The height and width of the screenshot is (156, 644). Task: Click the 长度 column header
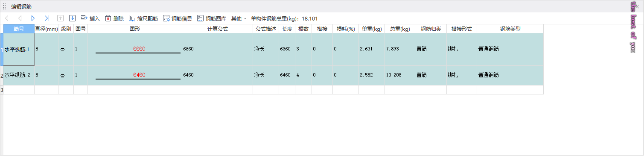coord(287,29)
